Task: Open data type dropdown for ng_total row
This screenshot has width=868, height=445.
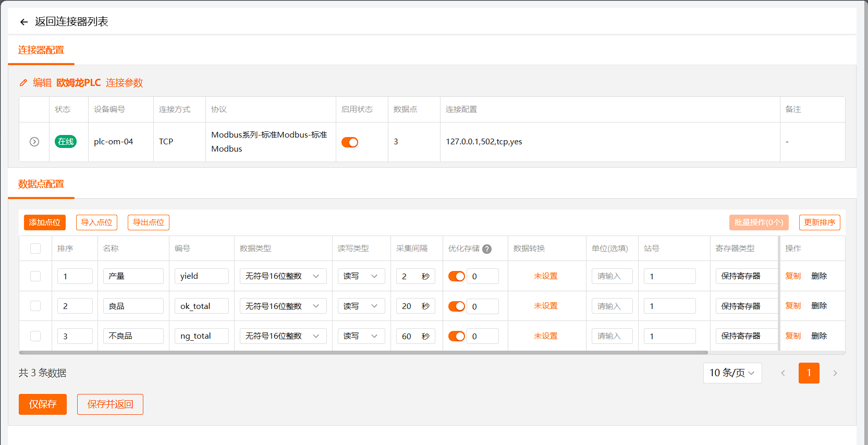Action: point(283,336)
